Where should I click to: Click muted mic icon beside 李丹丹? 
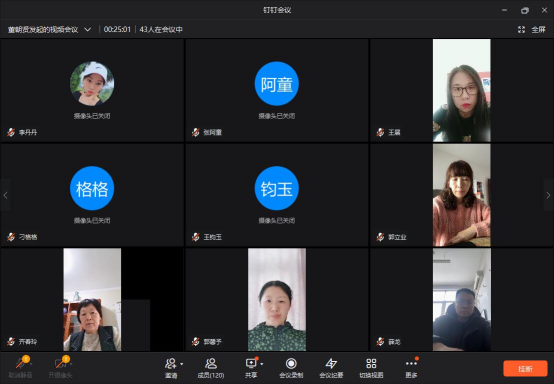pos(11,132)
